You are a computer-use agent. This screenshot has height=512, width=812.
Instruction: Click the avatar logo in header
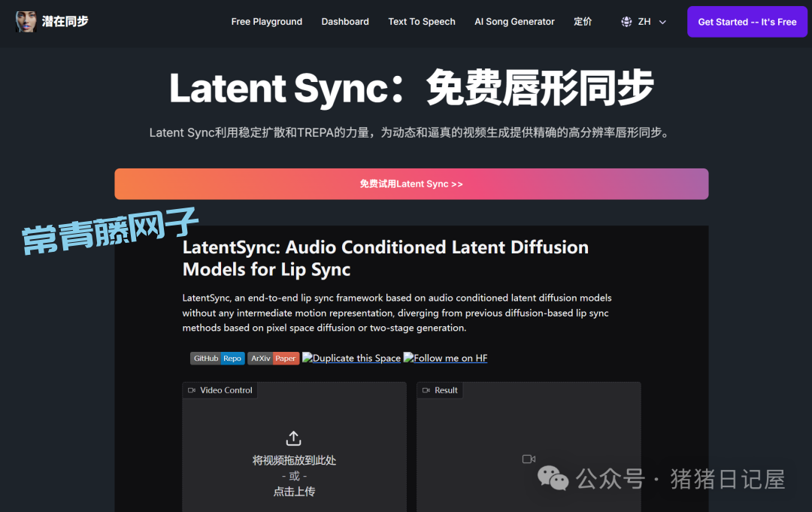(x=26, y=22)
